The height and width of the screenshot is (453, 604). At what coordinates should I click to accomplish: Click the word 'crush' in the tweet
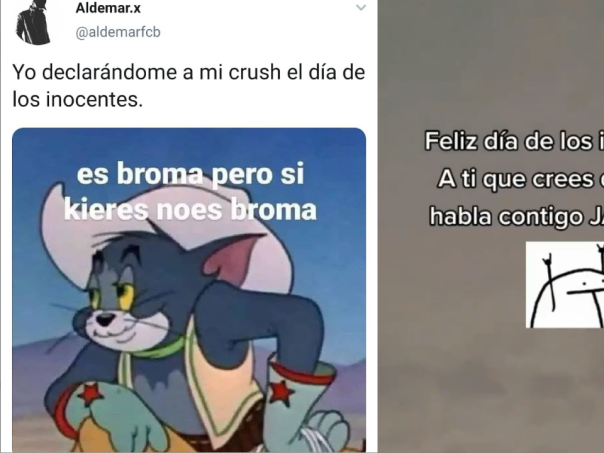pyautogui.click(x=255, y=72)
